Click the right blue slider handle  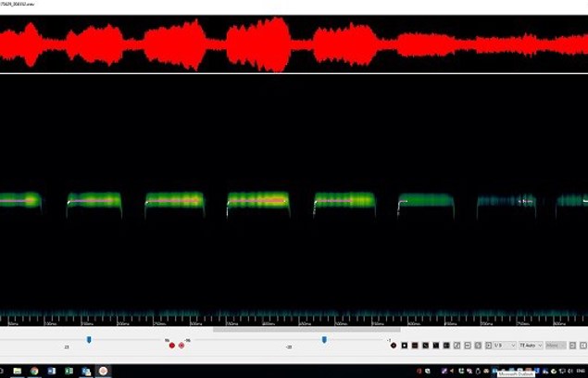pos(323,340)
